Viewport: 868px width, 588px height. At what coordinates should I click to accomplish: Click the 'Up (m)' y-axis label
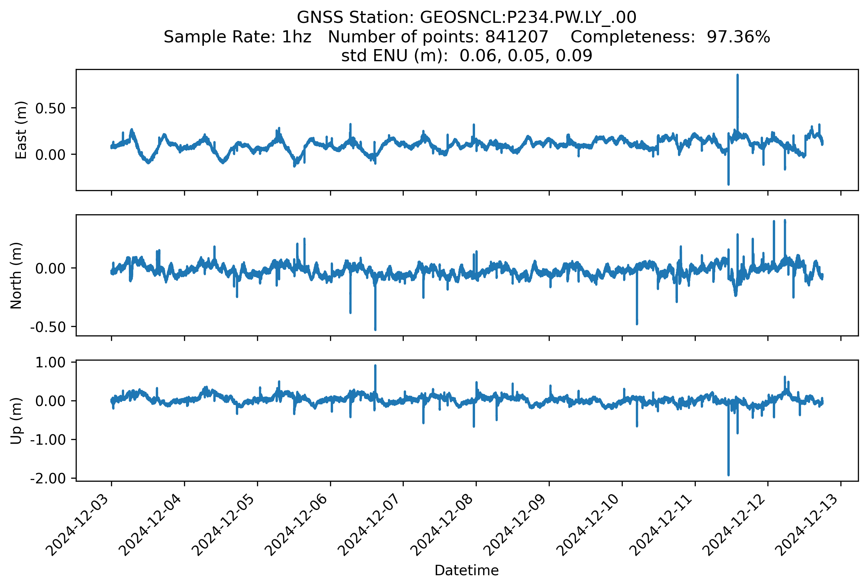point(16,421)
